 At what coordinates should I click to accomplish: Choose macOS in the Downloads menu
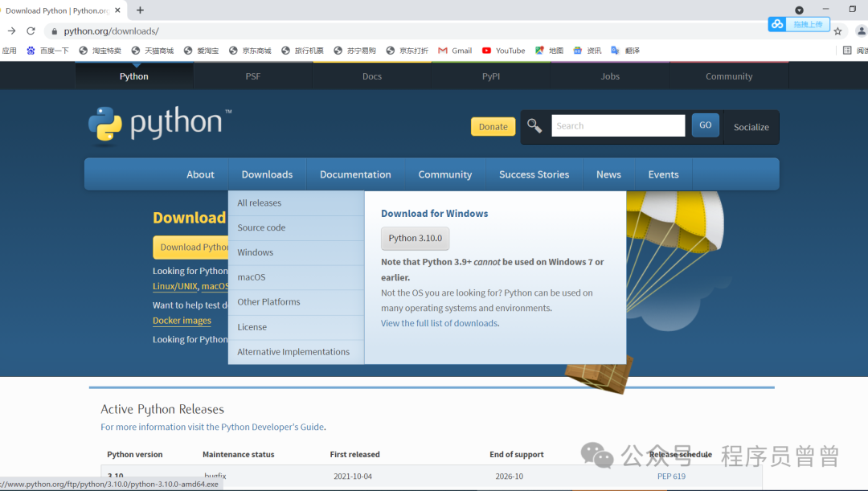252,277
